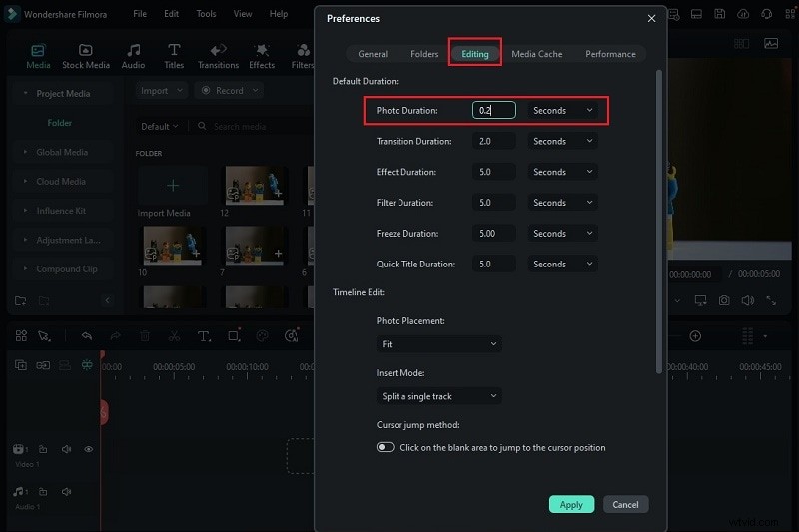Take a snapshot with the camera icon

(724, 300)
